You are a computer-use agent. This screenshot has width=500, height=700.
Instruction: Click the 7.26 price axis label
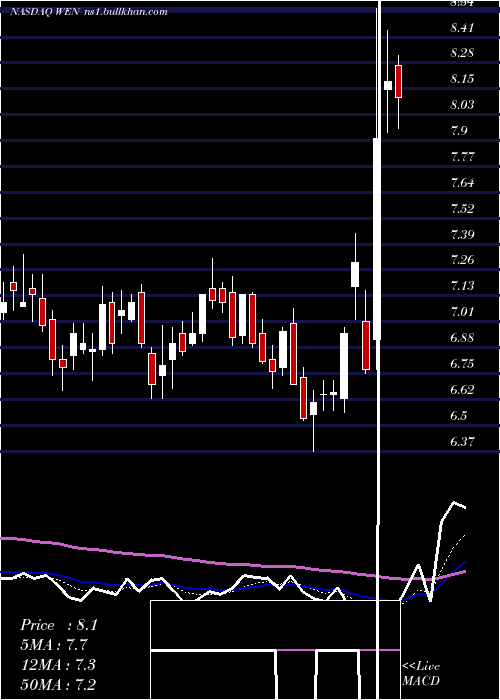[x=462, y=260]
